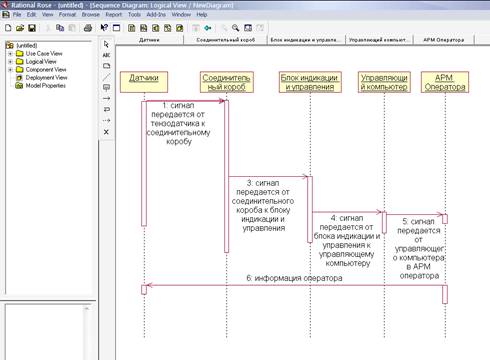
Task: Click the Open folder toolbar icon
Action: click(20, 28)
